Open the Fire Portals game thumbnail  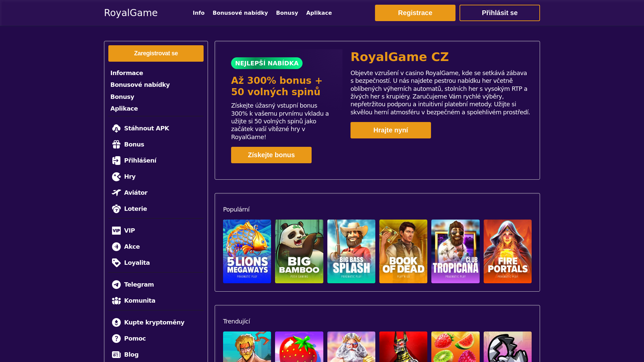tap(507, 251)
